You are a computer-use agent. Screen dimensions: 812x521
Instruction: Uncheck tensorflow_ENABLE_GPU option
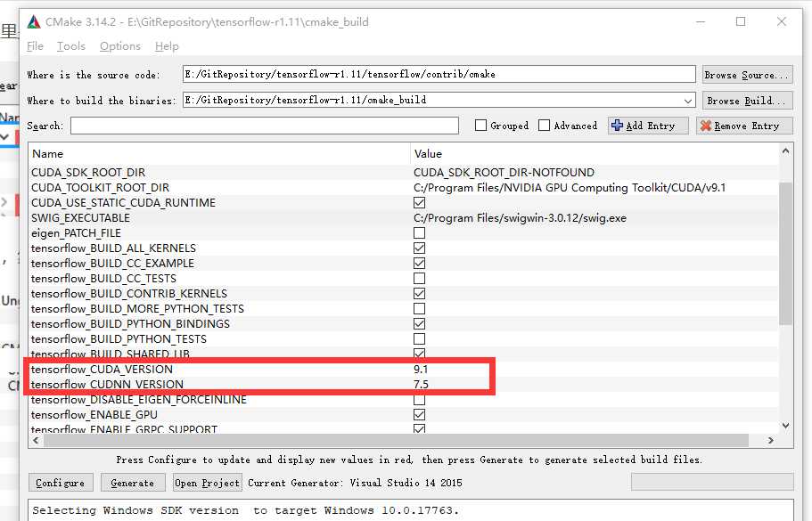(420, 415)
